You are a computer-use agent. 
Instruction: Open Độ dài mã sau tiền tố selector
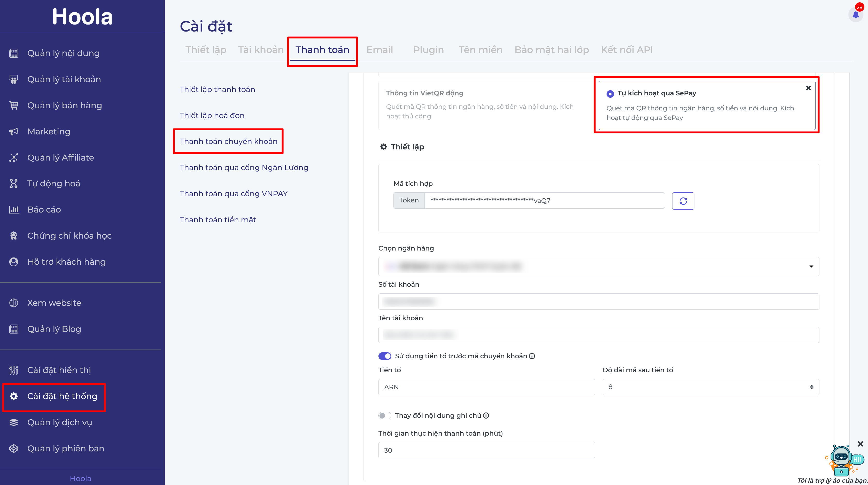point(710,387)
